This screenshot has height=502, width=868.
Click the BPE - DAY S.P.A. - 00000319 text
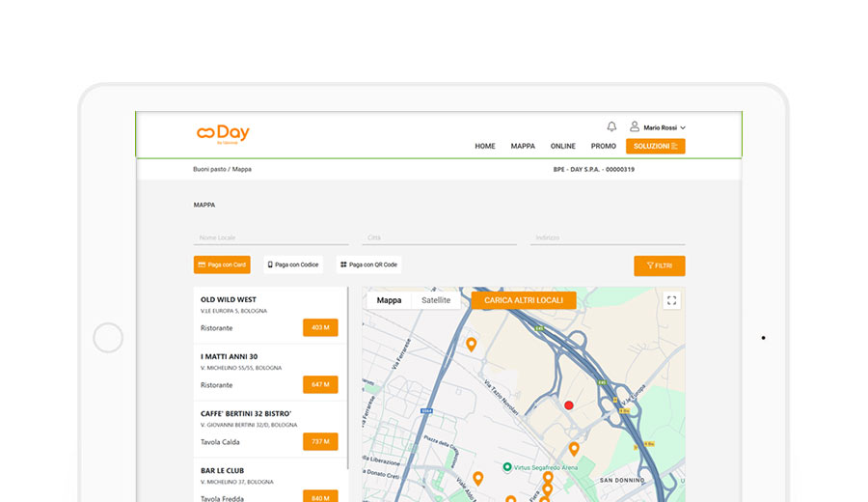tap(593, 170)
